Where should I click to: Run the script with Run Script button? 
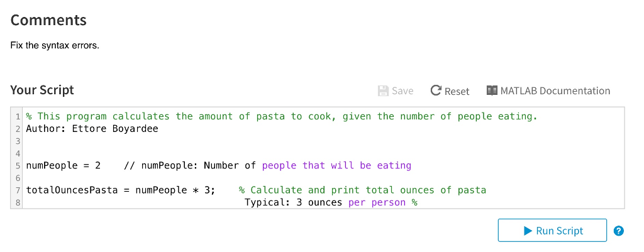552,230
